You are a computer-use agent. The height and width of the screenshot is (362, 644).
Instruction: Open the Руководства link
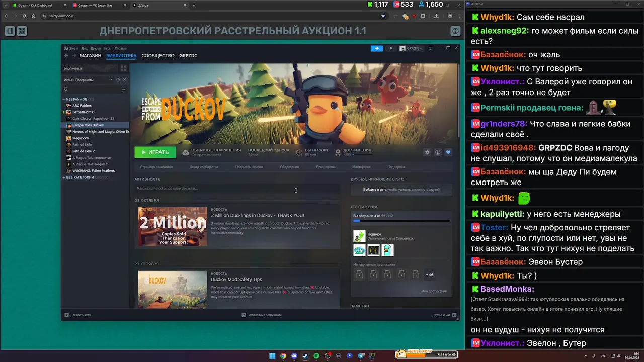click(x=326, y=167)
